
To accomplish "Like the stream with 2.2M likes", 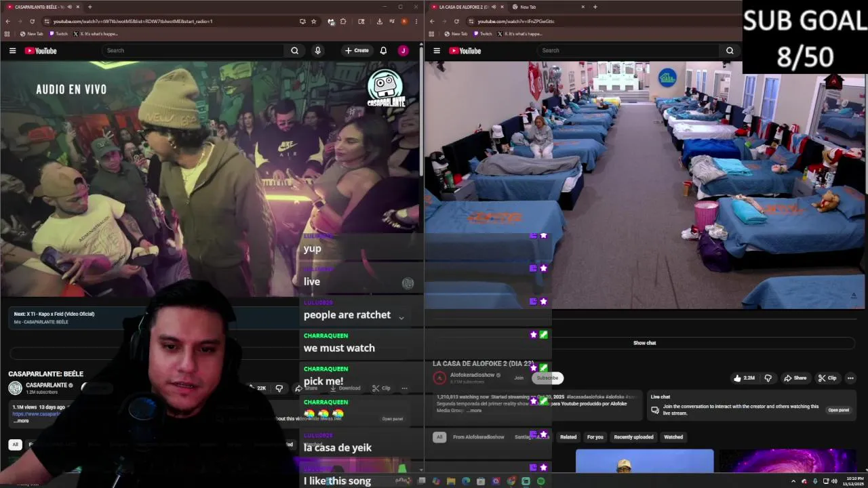I will tap(744, 378).
